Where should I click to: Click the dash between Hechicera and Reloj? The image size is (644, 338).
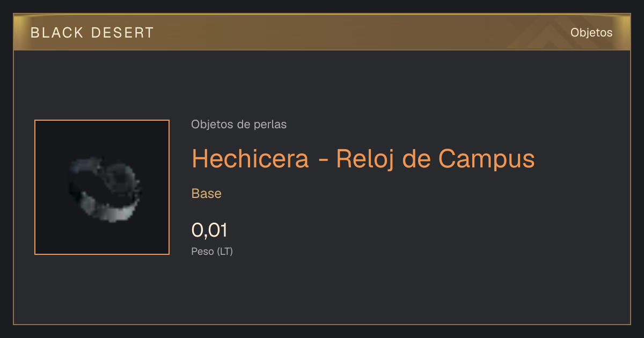point(323,160)
